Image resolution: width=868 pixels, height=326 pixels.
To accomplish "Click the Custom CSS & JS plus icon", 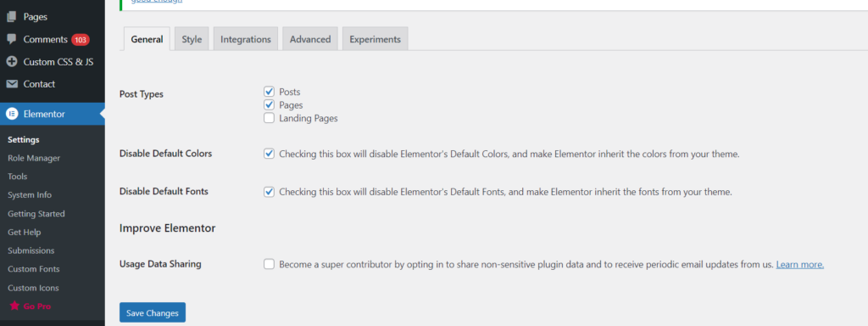I will pos(12,61).
